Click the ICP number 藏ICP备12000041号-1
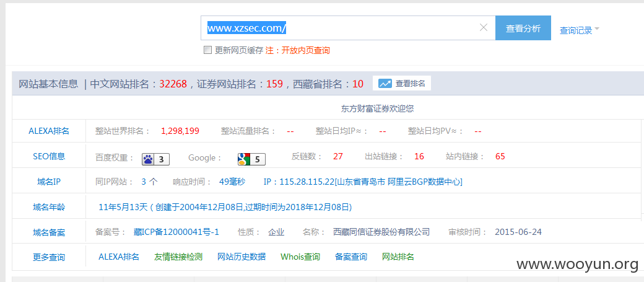Viewport: 644px width, 282px height. (176, 232)
